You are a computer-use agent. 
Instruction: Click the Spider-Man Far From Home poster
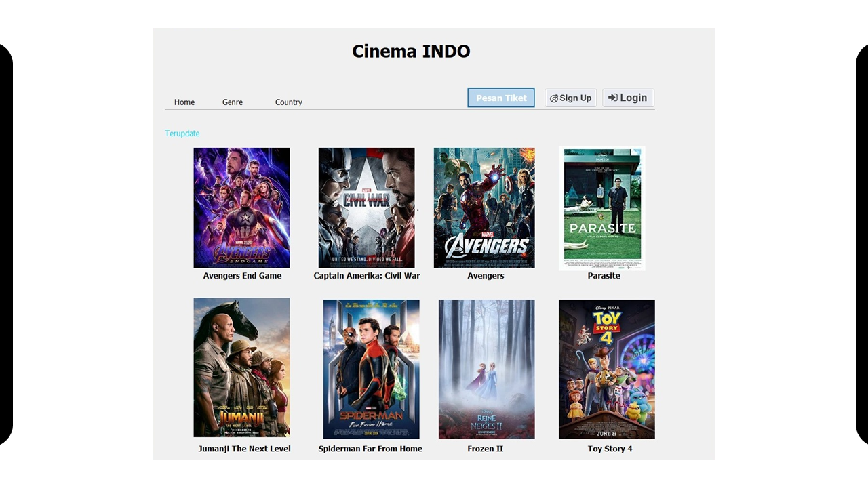click(371, 369)
